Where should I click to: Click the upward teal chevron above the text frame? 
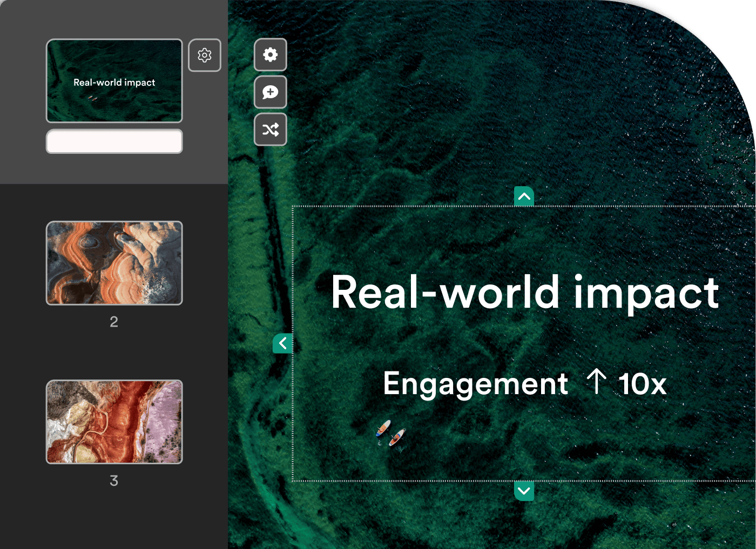[x=523, y=196]
